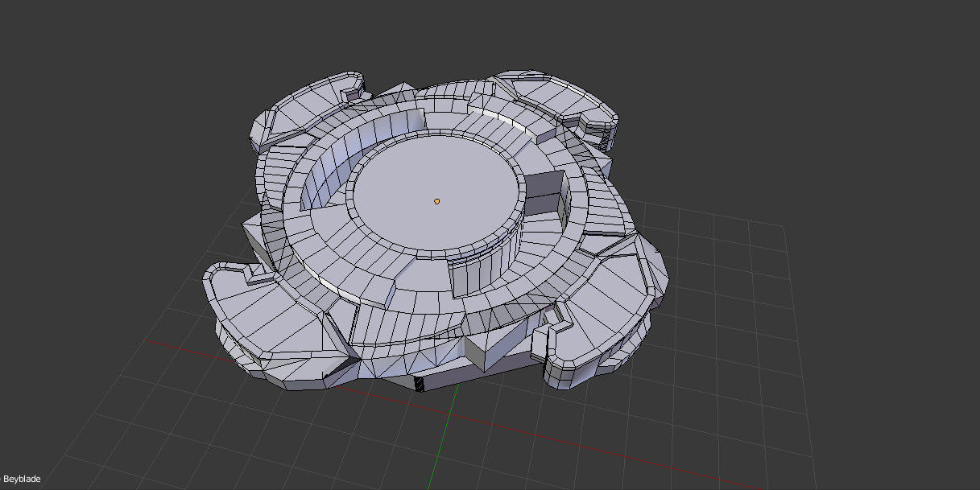The width and height of the screenshot is (980, 490).
Task: Click the orange origin point of the model
Action: [436, 201]
